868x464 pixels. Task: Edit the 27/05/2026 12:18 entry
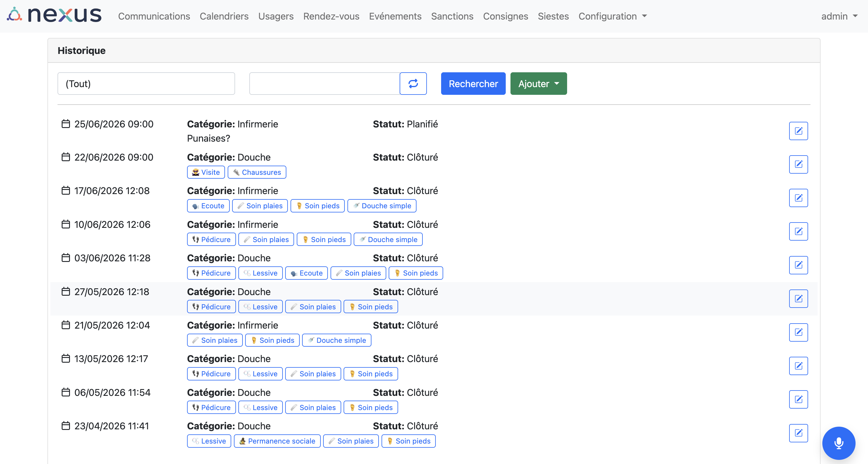798,299
